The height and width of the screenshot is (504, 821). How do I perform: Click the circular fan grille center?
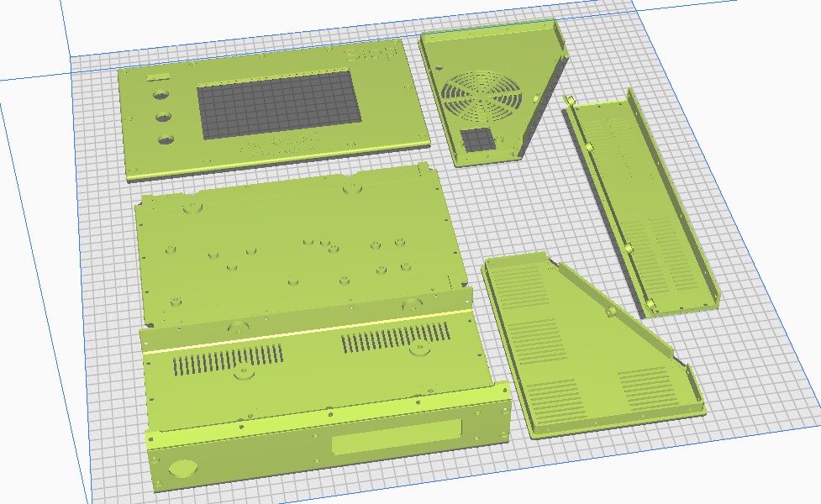(484, 97)
